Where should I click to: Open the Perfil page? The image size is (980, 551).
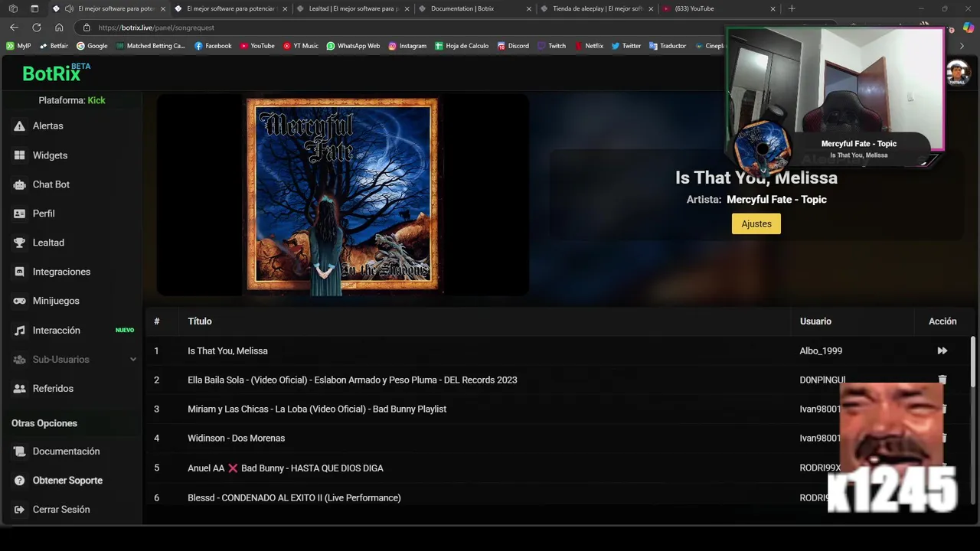click(44, 214)
